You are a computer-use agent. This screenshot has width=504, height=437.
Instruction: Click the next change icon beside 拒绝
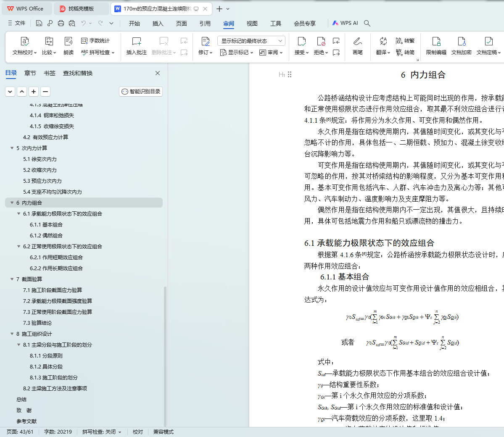336,53
